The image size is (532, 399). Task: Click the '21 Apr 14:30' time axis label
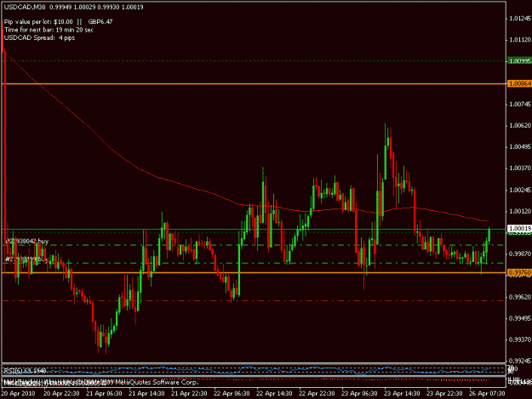[x=146, y=394]
